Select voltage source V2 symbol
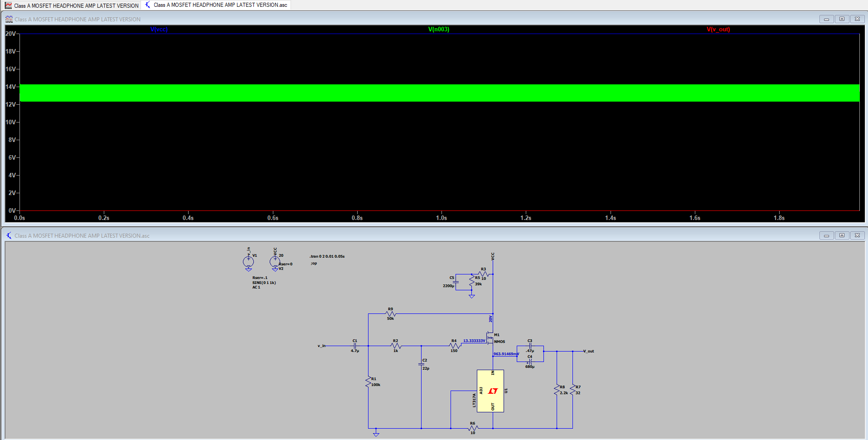 tap(275, 262)
